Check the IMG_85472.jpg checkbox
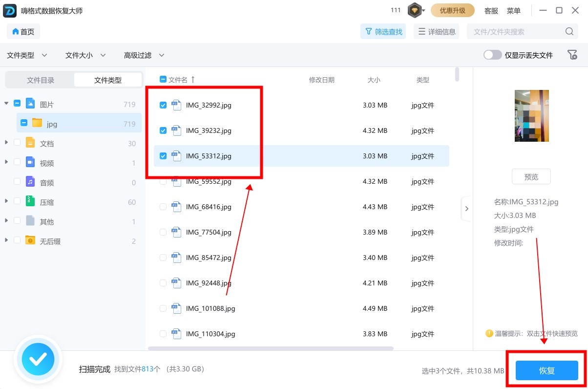 (x=163, y=258)
